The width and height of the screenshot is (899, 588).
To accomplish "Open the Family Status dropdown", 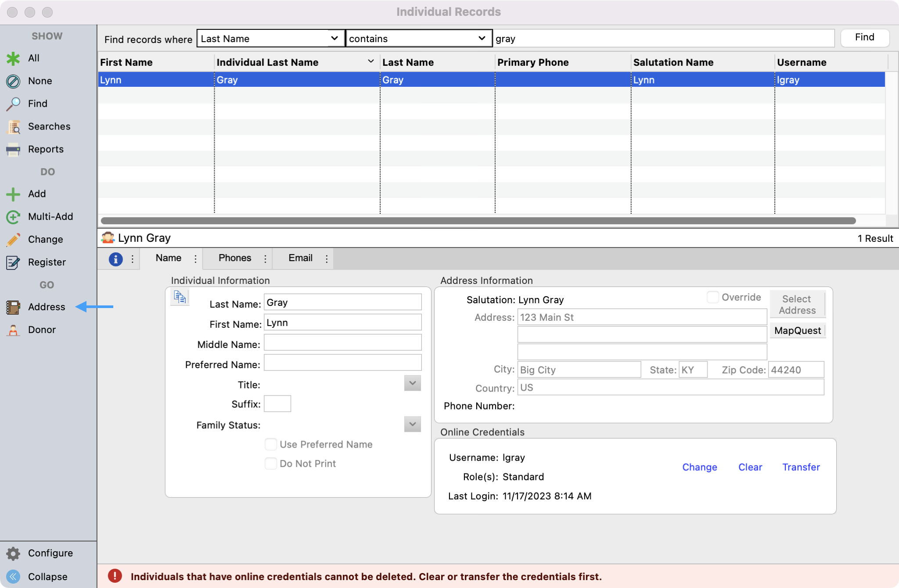I will pos(412,424).
